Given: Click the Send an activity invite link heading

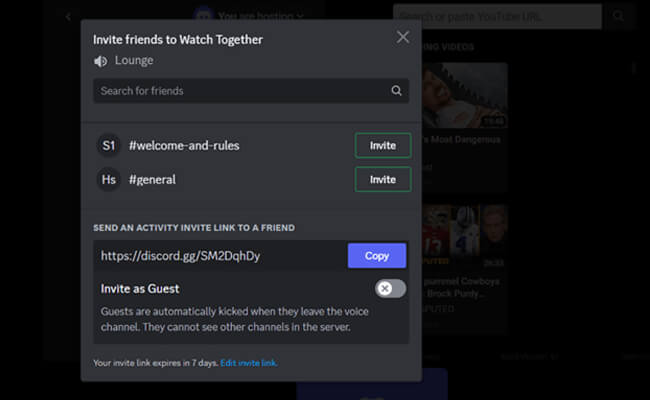Looking at the screenshot, I should pyautogui.click(x=194, y=228).
